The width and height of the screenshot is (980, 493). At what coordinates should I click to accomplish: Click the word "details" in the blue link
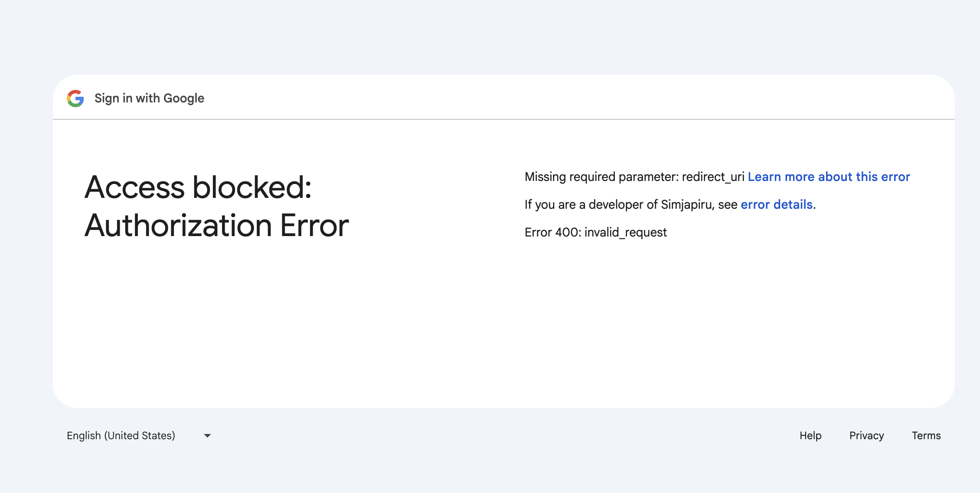(x=793, y=205)
